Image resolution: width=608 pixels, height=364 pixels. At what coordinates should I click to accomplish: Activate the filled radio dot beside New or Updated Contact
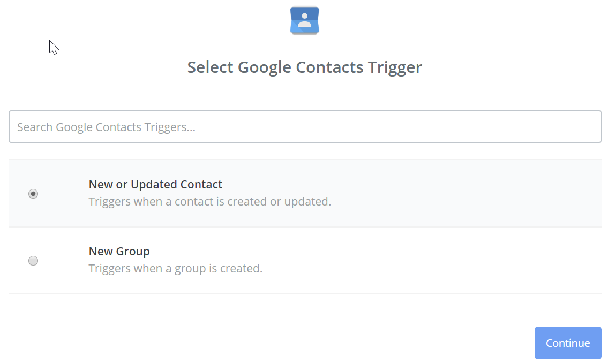[33, 193]
